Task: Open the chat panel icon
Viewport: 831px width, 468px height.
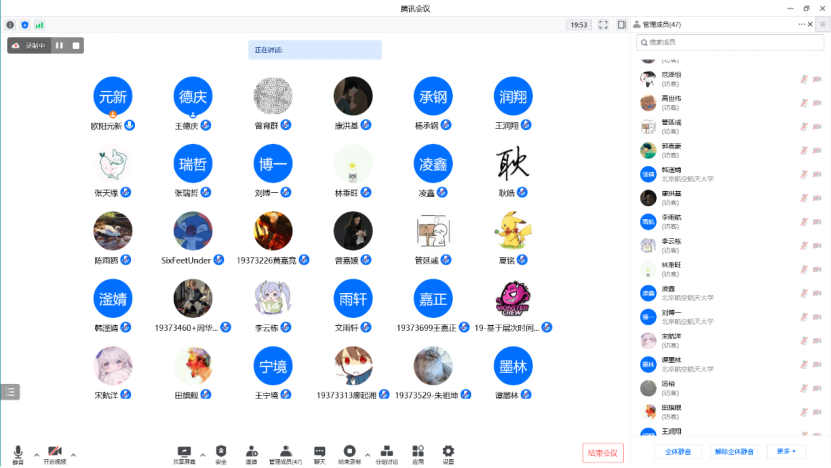Action: (x=320, y=453)
